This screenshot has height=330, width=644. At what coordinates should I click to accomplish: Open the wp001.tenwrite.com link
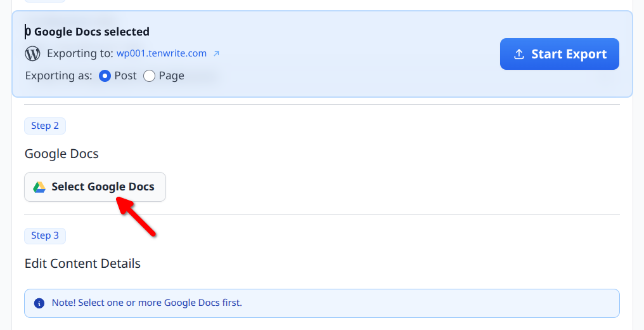162,53
